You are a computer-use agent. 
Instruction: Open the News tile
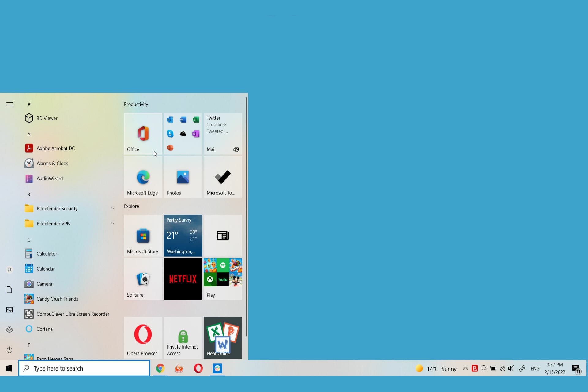click(x=223, y=236)
